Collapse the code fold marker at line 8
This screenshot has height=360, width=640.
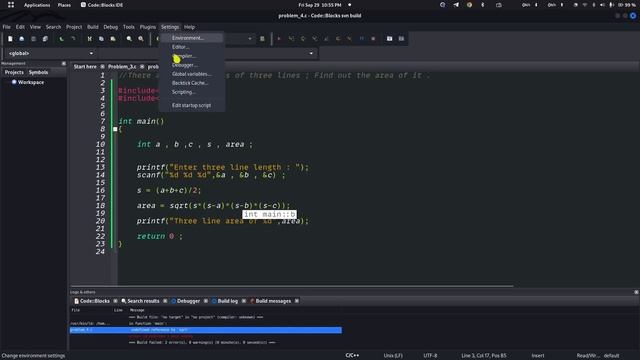coord(115,129)
